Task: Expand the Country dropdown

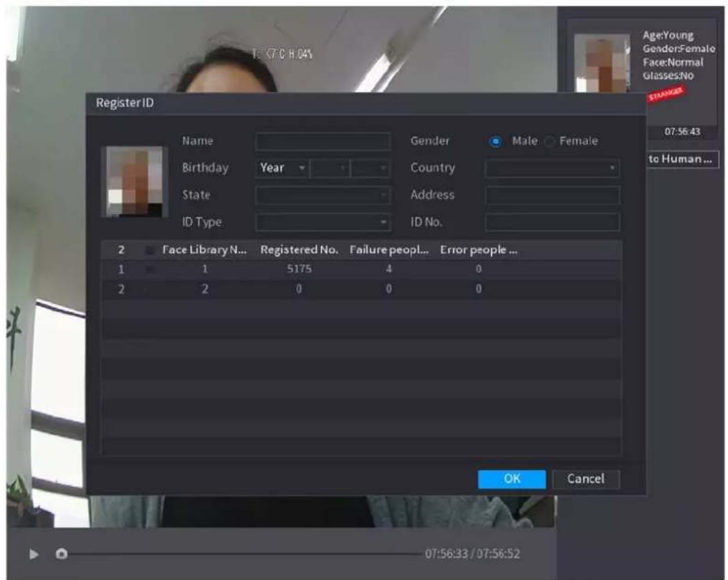Action: pos(552,168)
